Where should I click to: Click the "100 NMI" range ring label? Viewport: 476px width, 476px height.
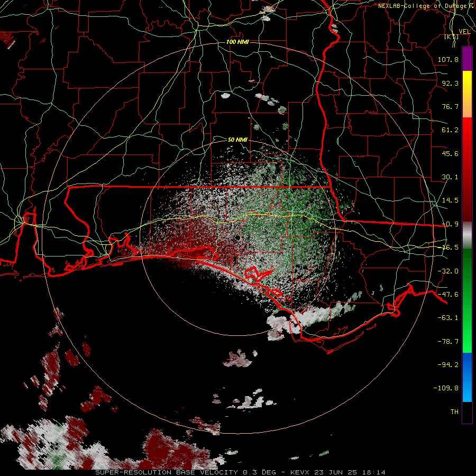click(237, 42)
